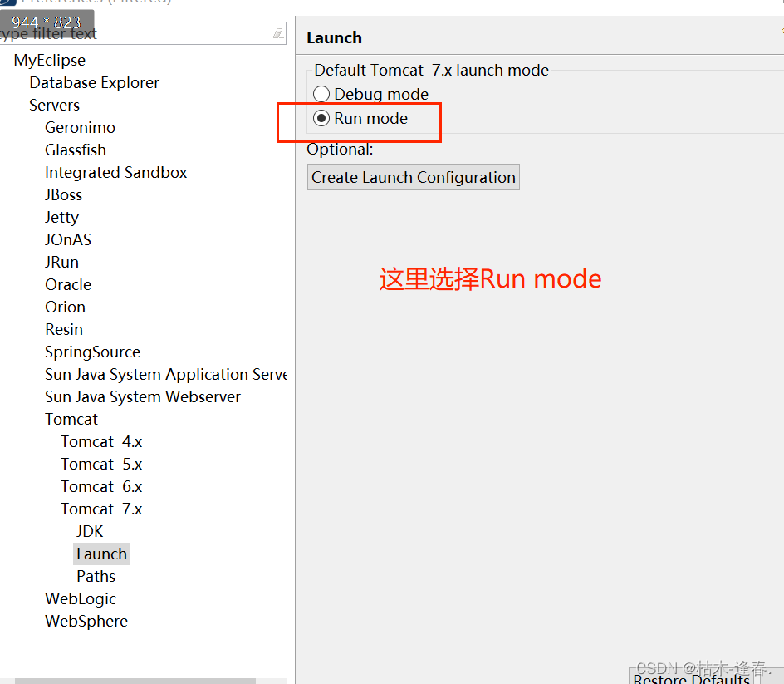
Task: Click Create Launch Configuration button
Action: click(x=413, y=177)
